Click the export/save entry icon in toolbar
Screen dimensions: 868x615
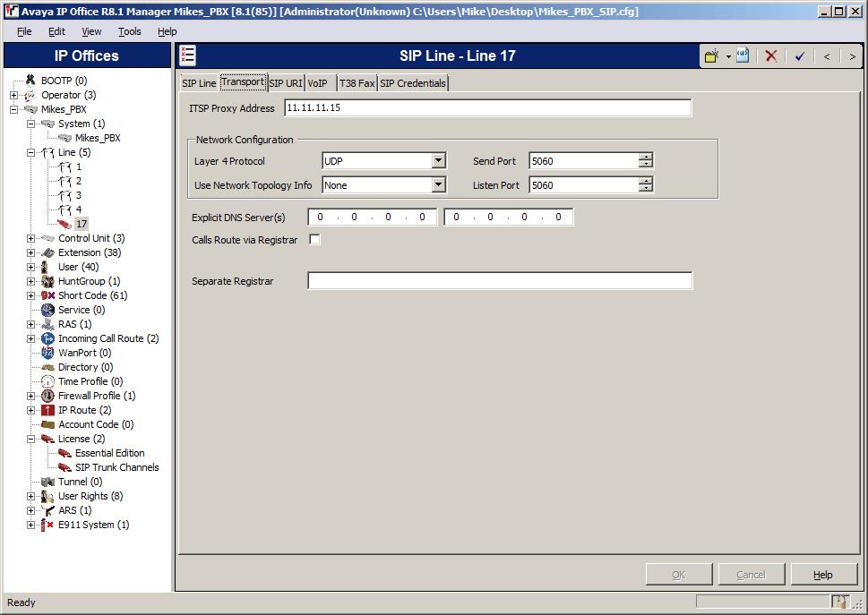(743, 56)
